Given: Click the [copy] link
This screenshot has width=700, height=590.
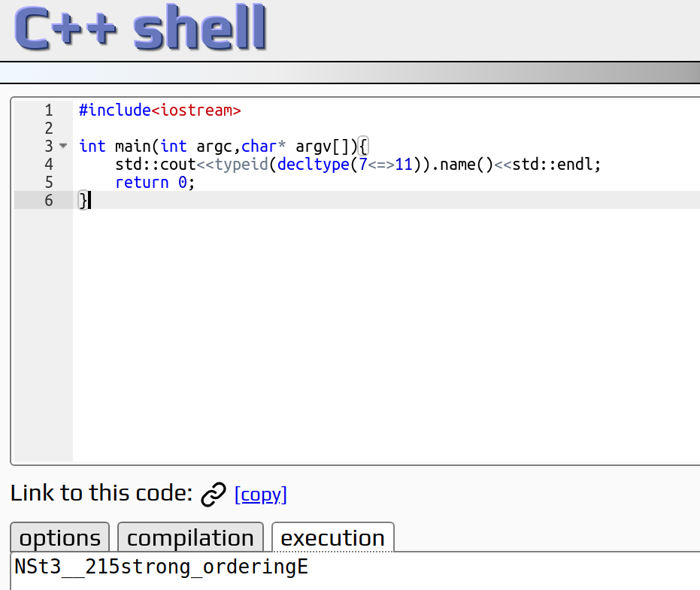Looking at the screenshot, I should pos(261,495).
